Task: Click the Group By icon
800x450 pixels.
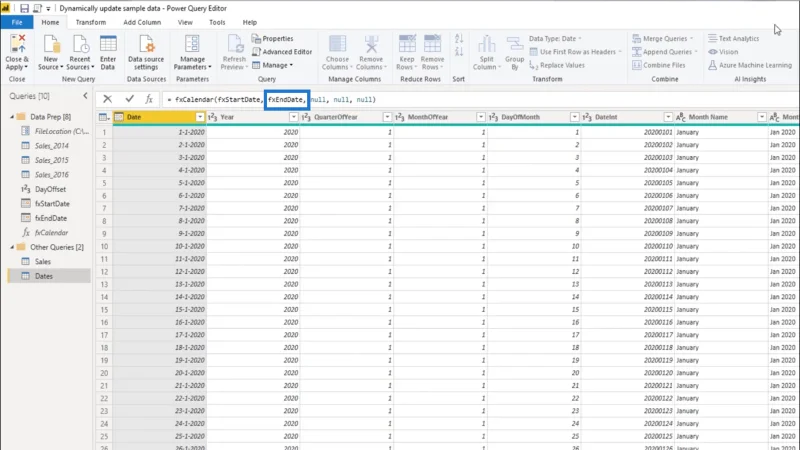Action: click(x=515, y=44)
